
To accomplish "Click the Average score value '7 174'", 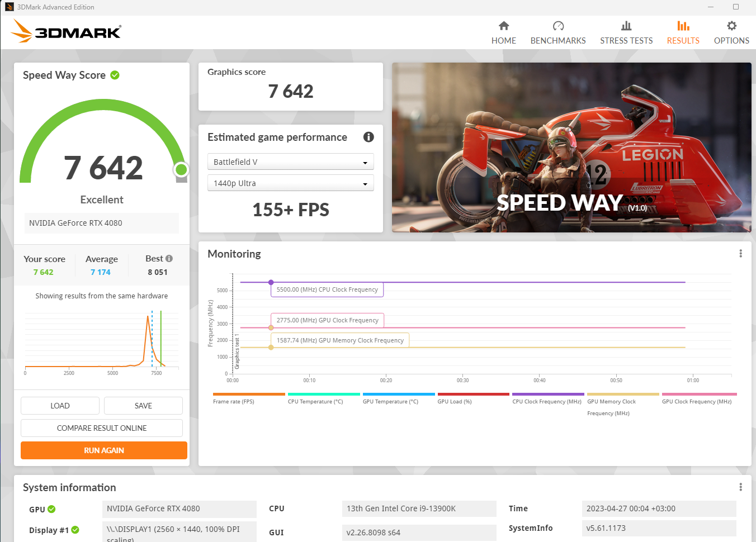I will (x=101, y=272).
